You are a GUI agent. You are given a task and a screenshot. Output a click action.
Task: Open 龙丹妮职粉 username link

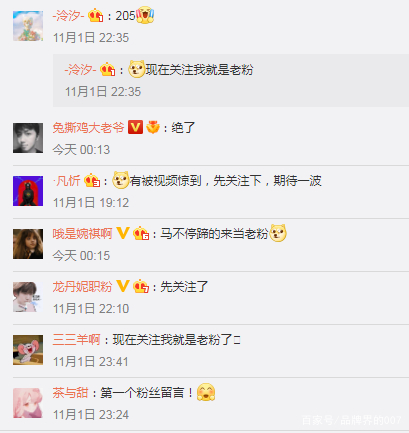click(82, 286)
